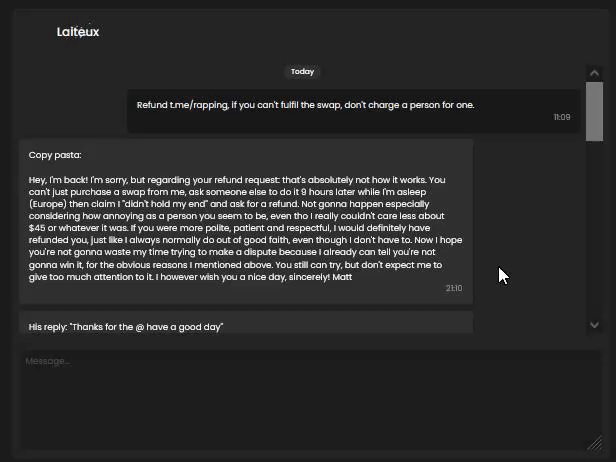
Task: Click the chat scrollbar thumb
Action: point(594,111)
